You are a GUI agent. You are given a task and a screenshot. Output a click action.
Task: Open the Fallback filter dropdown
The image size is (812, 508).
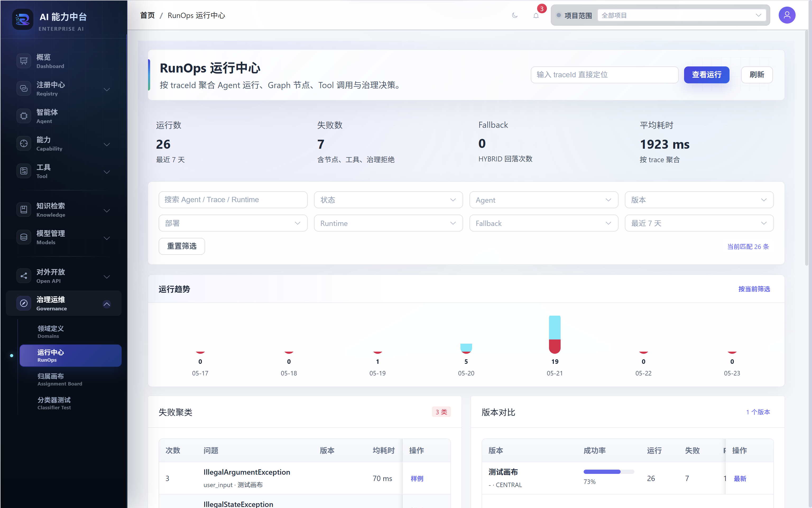coord(543,223)
